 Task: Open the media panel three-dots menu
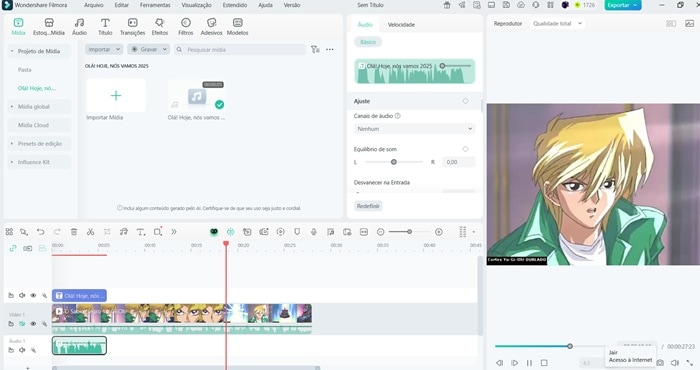click(329, 50)
